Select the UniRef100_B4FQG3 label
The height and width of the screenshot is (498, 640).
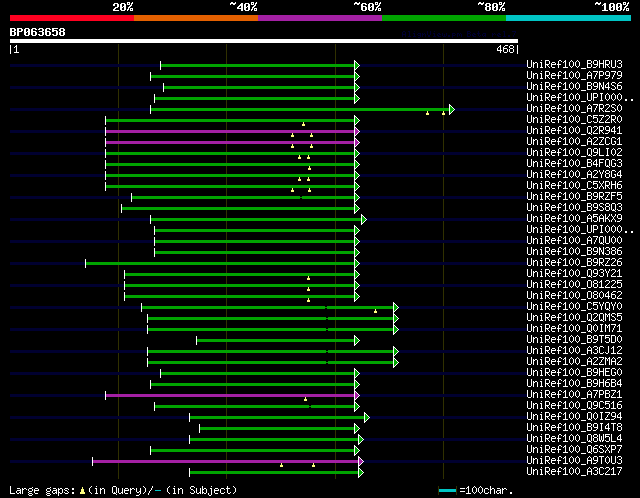[x=574, y=163]
